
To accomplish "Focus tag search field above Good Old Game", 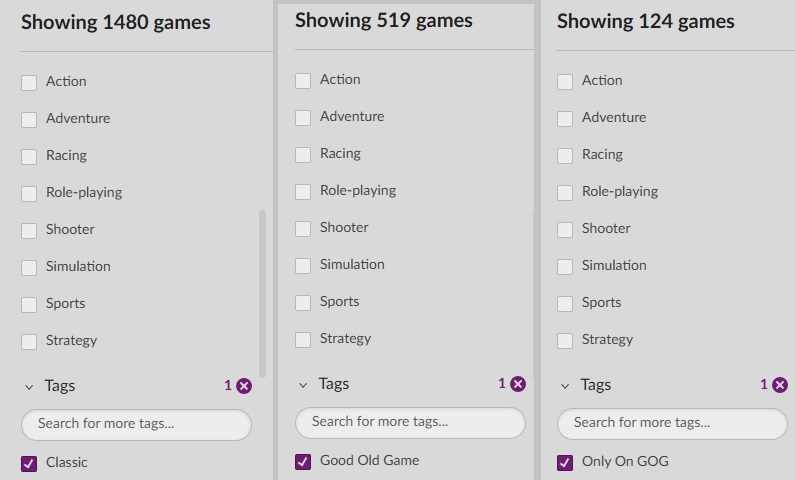I will click(x=410, y=423).
